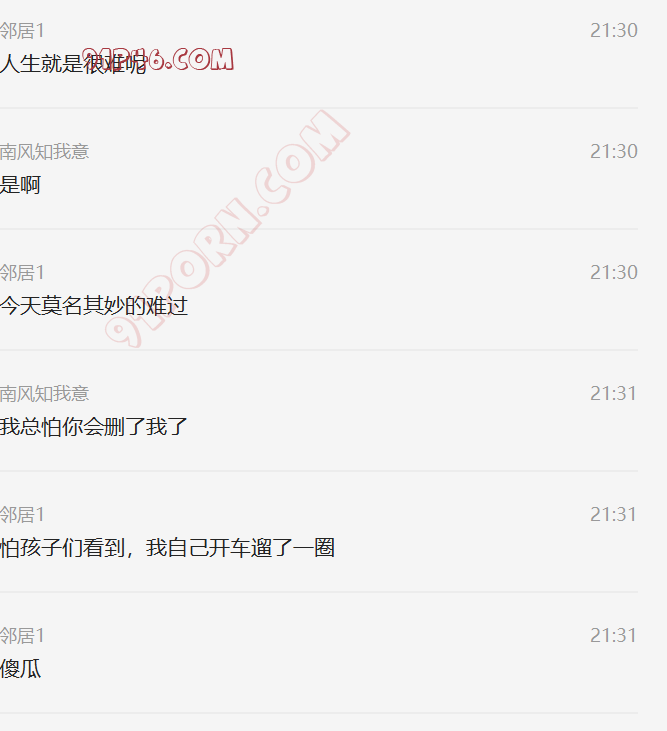
Task: Click the message "今天莫名其妙的难过"
Action: click(x=94, y=306)
